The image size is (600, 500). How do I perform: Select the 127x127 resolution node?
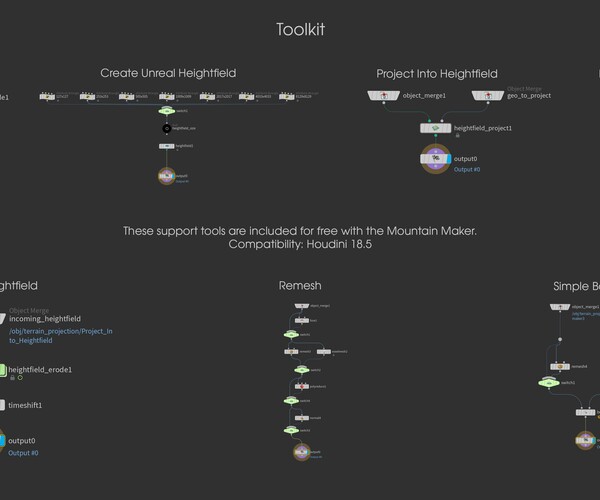pyautogui.click(x=48, y=96)
